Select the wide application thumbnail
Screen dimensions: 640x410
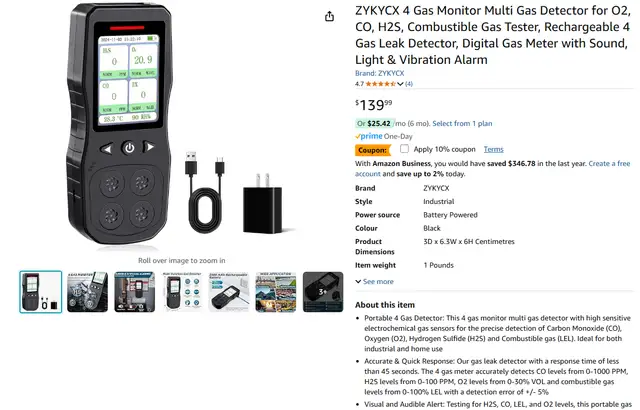tap(276, 292)
